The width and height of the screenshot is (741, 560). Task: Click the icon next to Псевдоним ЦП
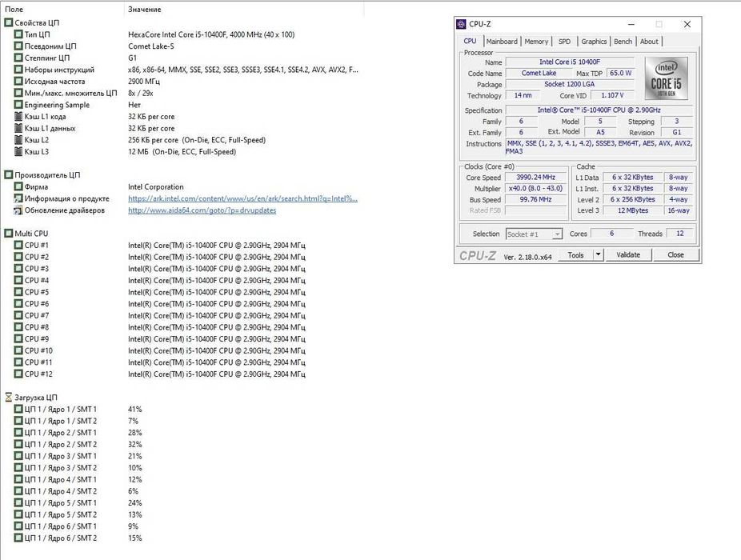(18, 46)
